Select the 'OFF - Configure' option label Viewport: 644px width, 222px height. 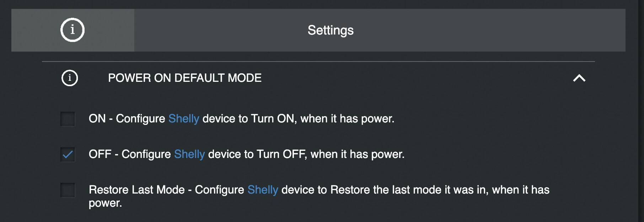coord(130,154)
